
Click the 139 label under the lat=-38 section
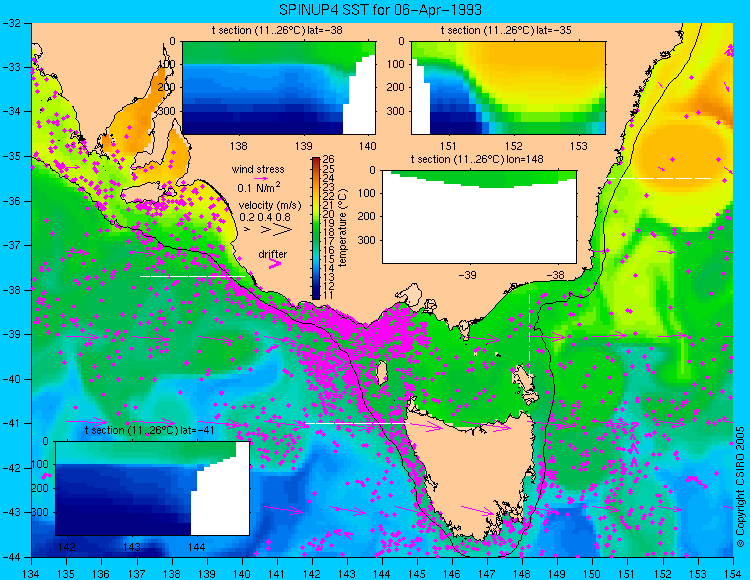(303, 145)
